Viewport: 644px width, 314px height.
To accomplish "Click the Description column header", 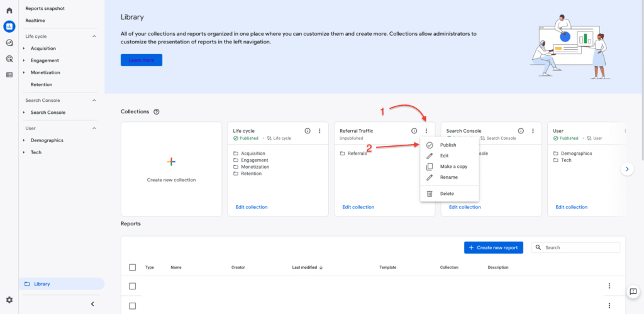I will point(498,267).
